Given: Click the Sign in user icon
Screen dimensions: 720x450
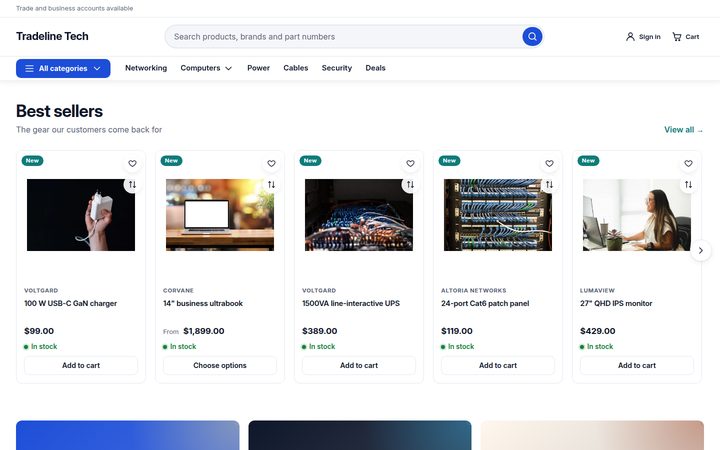Looking at the screenshot, I should pos(630,37).
